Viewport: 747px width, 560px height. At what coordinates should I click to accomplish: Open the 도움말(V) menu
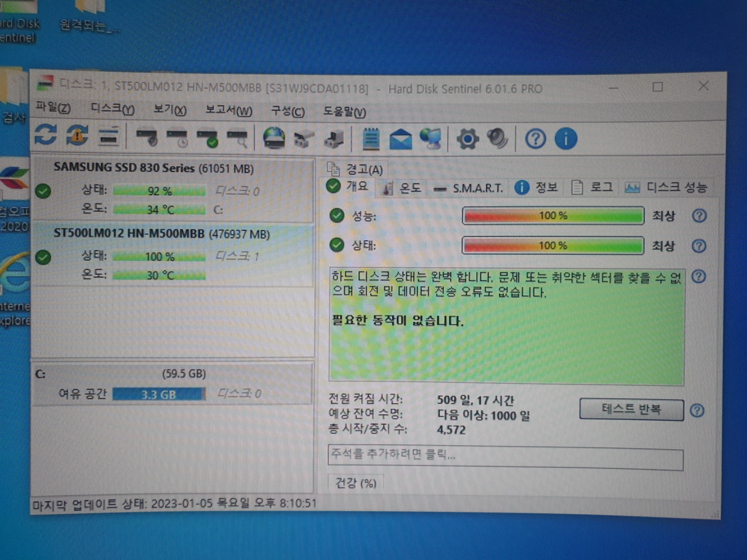click(x=344, y=112)
